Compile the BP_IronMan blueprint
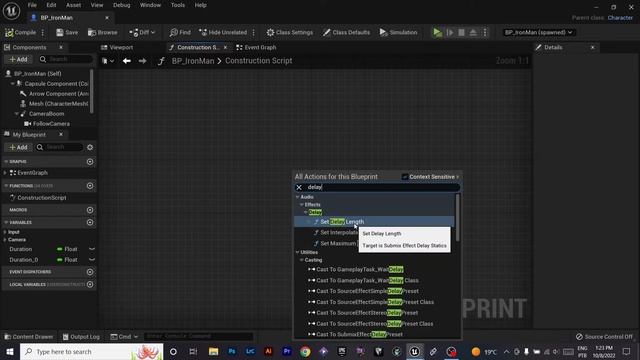 click(x=20, y=32)
